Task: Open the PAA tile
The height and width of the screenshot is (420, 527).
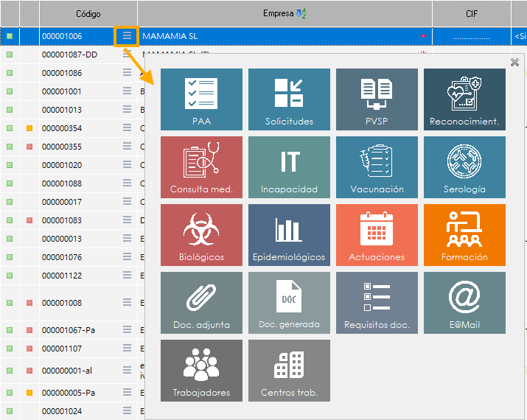Action: [200, 99]
